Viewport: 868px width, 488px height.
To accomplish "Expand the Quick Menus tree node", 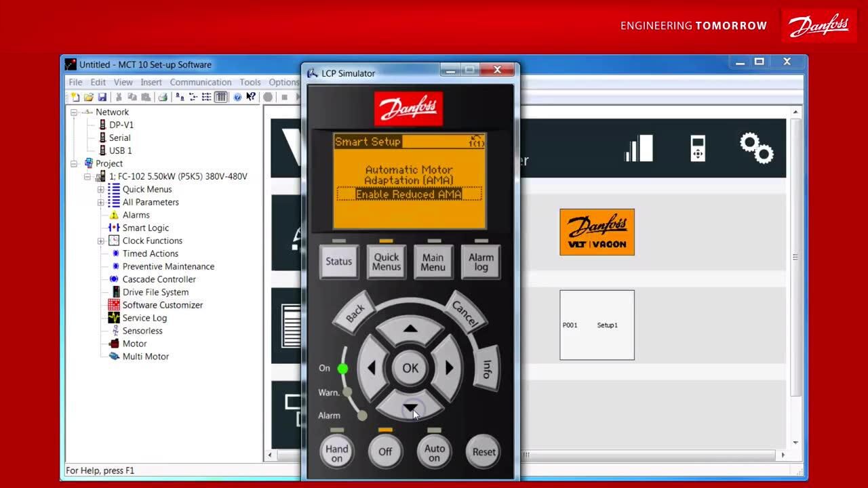I will [100, 190].
